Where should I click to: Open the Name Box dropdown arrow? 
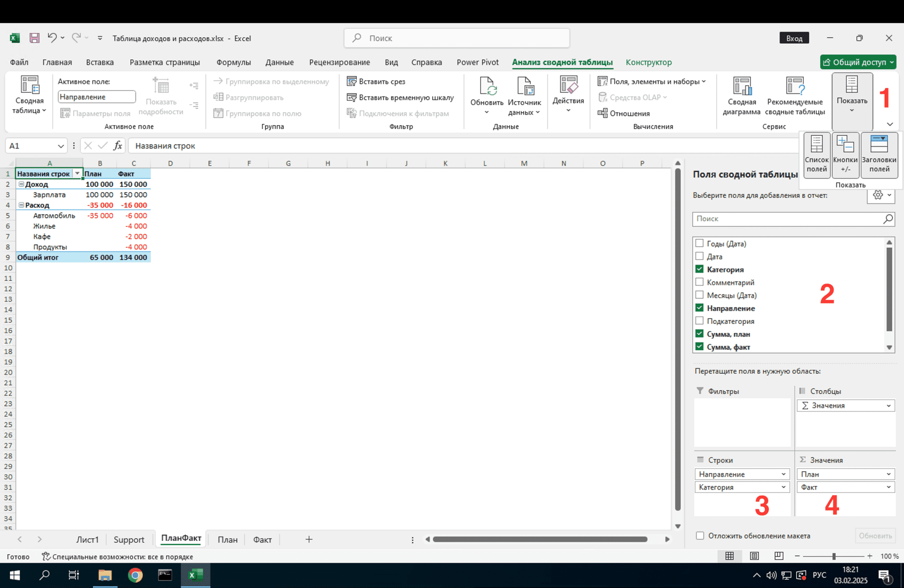[60, 146]
